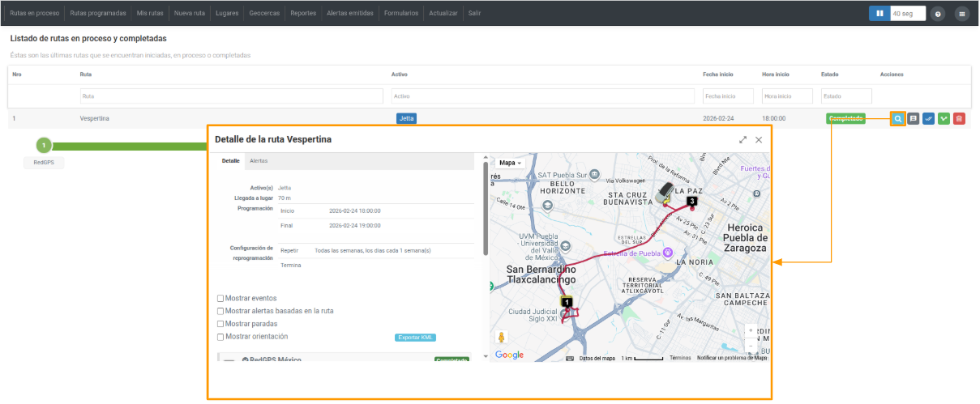Open Formularios menu item
The width and height of the screenshot is (980, 404).
[401, 14]
